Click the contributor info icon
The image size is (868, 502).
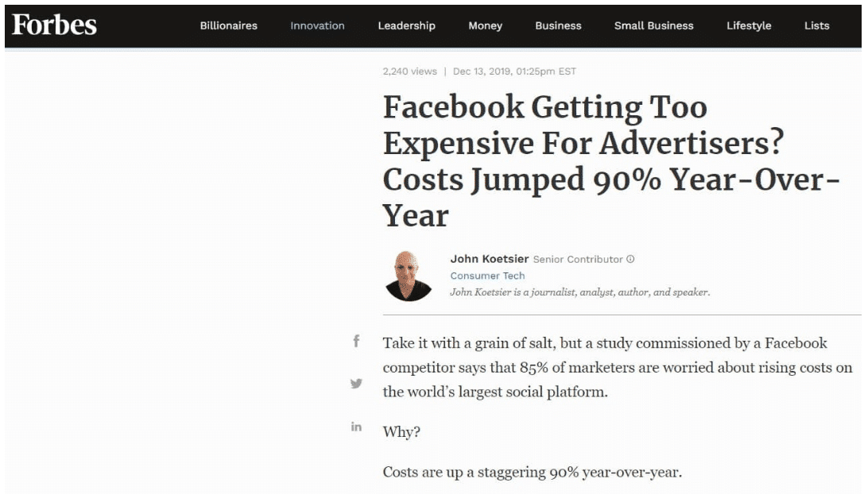pyautogui.click(x=630, y=259)
